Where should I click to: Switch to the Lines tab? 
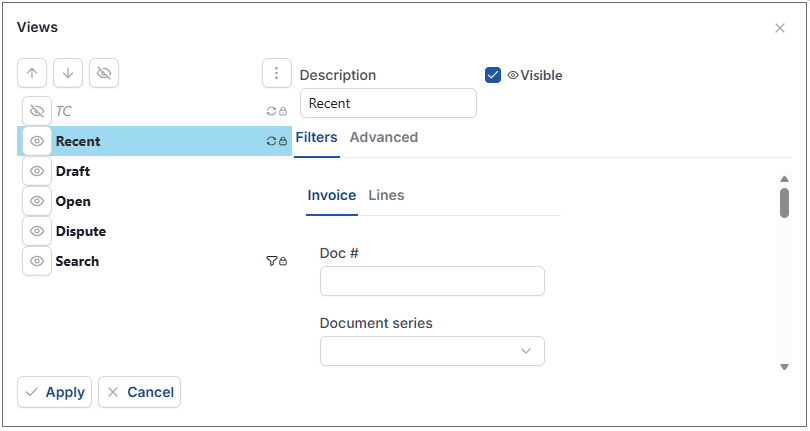pyautogui.click(x=386, y=195)
